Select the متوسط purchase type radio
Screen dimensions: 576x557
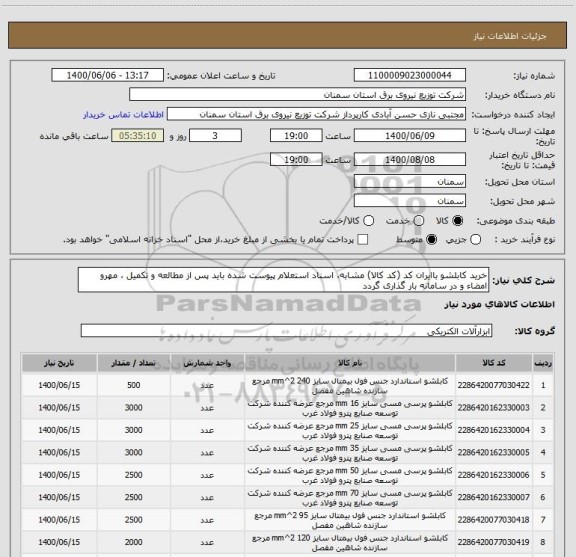pyautogui.click(x=431, y=240)
